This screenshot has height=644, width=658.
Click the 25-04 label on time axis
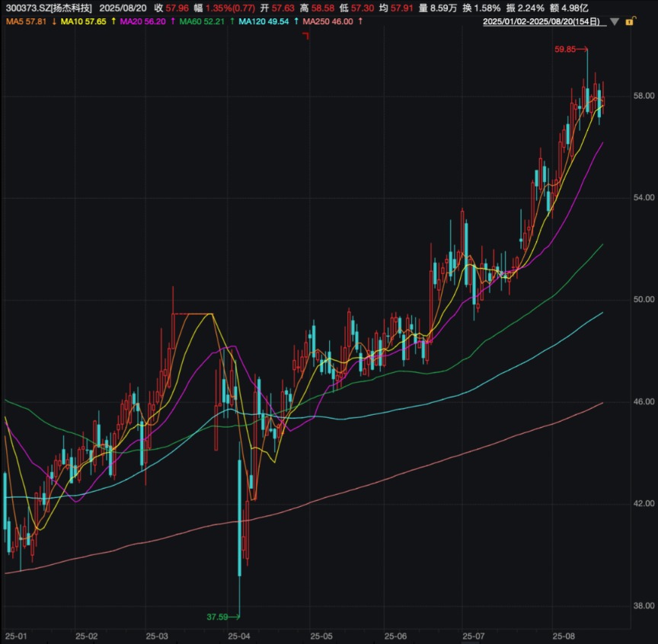pyautogui.click(x=239, y=635)
